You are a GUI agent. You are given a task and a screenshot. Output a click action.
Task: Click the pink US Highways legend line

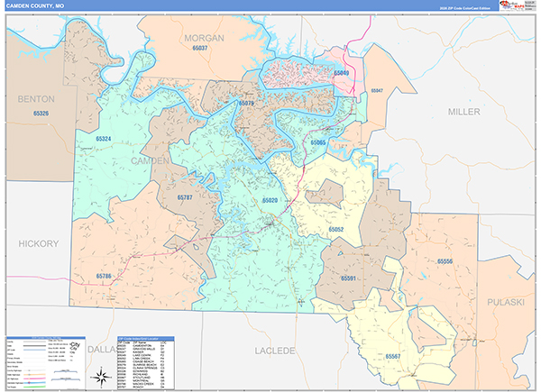34,378
